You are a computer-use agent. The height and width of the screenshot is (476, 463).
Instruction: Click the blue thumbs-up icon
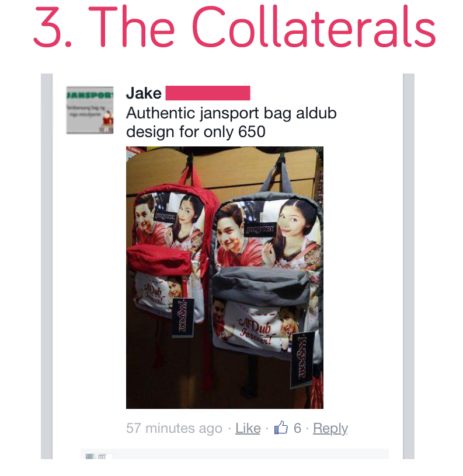coord(281,428)
